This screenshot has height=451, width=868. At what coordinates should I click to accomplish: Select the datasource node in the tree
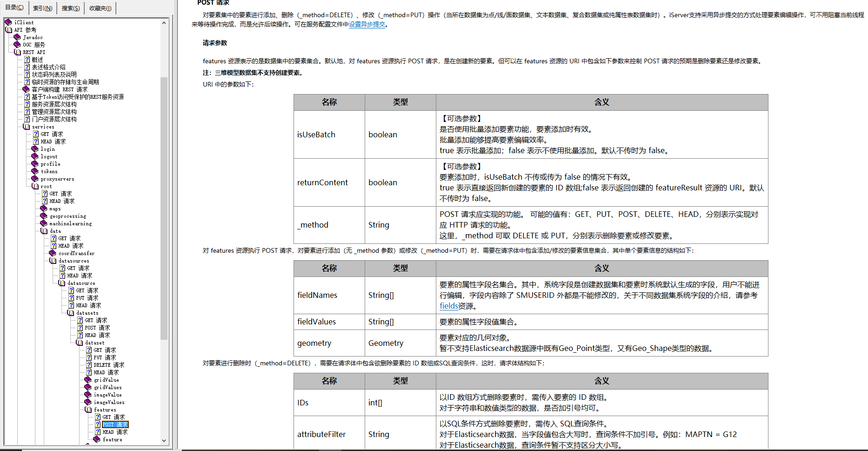[x=81, y=283]
